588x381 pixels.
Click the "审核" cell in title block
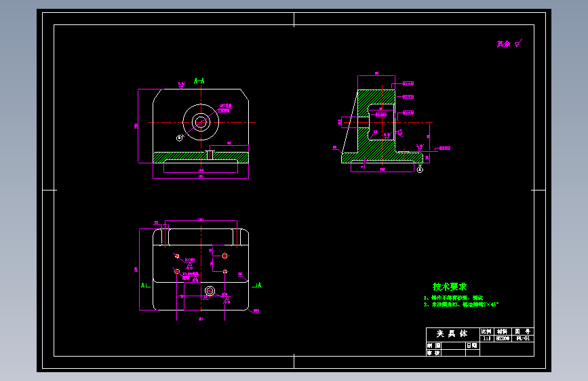(x=433, y=353)
